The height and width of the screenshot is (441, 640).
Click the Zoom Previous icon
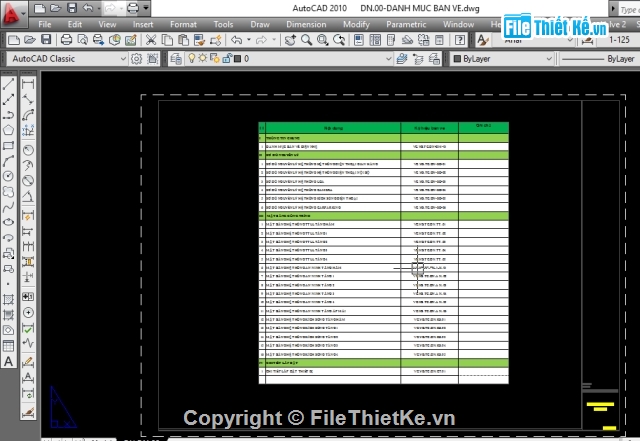click(339, 40)
